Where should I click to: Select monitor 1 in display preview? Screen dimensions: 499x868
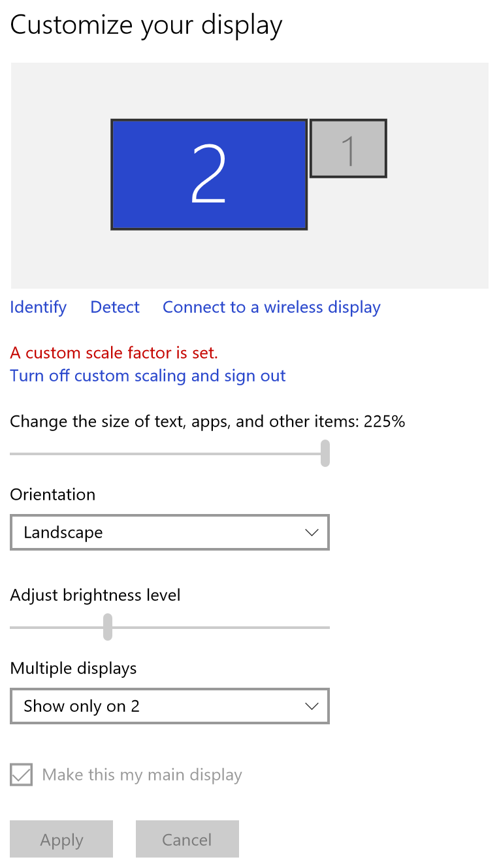(348, 148)
